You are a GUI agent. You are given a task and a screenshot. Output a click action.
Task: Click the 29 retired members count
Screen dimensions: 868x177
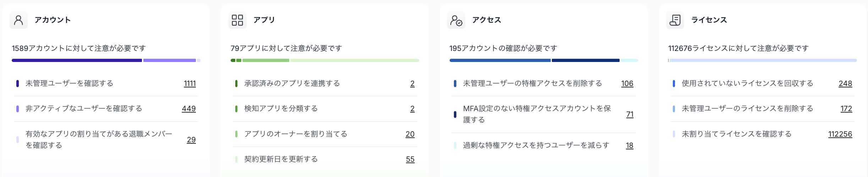coord(191,140)
